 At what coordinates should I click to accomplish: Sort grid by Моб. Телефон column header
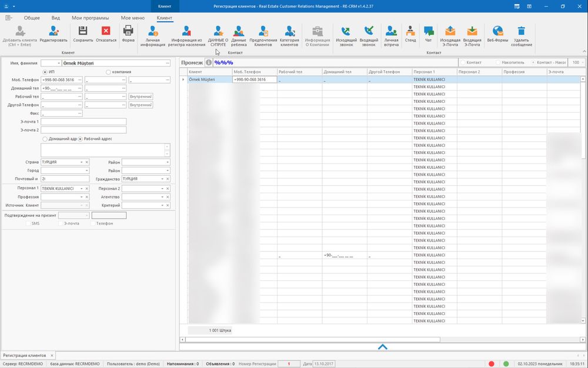(x=255, y=72)
